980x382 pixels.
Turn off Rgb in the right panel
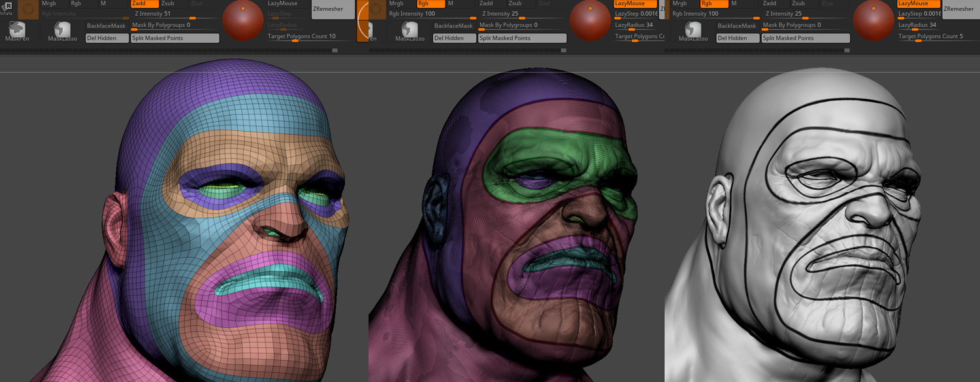coord(714,3)
